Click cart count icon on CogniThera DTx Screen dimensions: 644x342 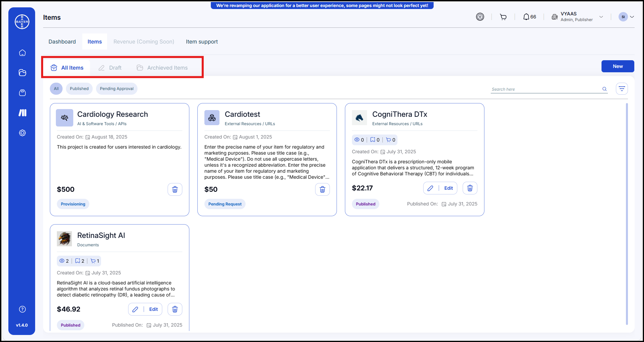[x=388, y=140]
